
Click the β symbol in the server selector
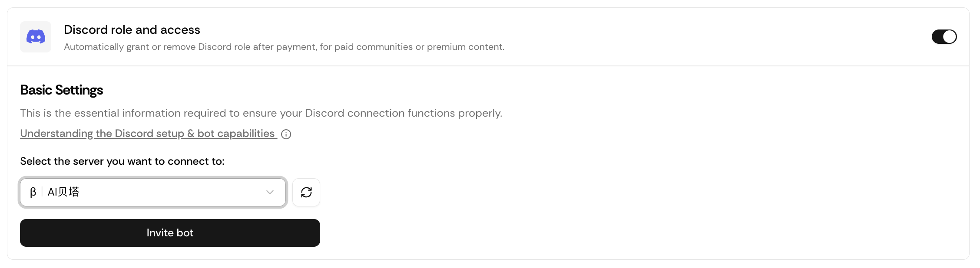33,192
